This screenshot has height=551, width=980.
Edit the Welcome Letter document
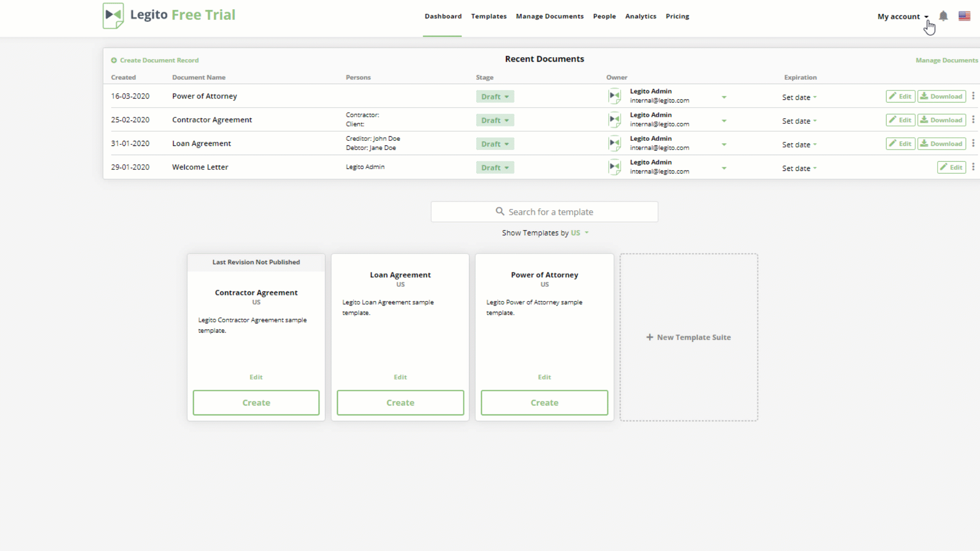click(951, 167)
